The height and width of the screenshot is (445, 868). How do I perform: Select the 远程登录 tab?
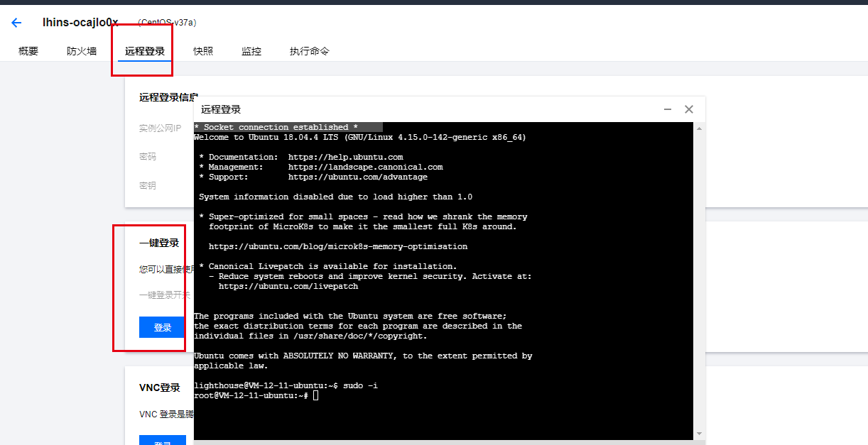145,51
